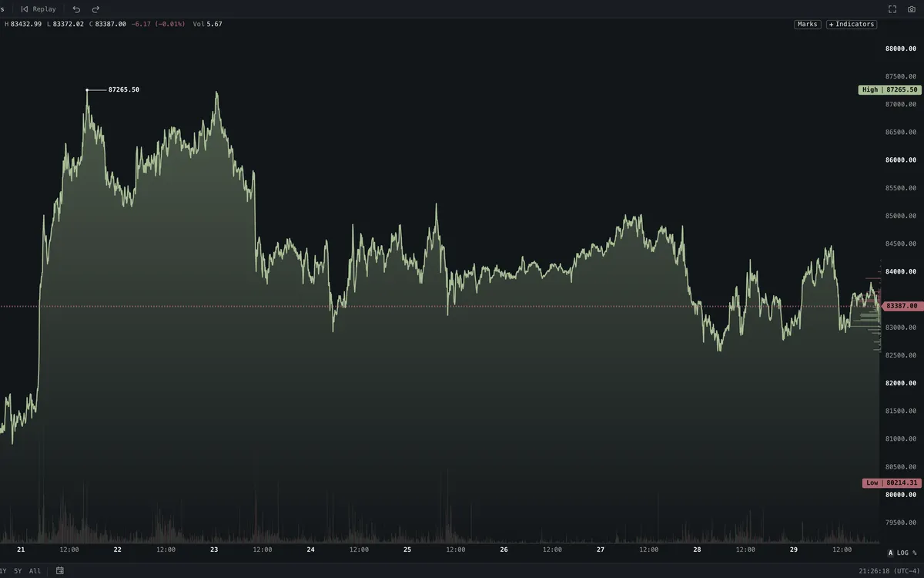Add Indicators to the chart
This screenshot has width=924, height=578.
point(852,25)
